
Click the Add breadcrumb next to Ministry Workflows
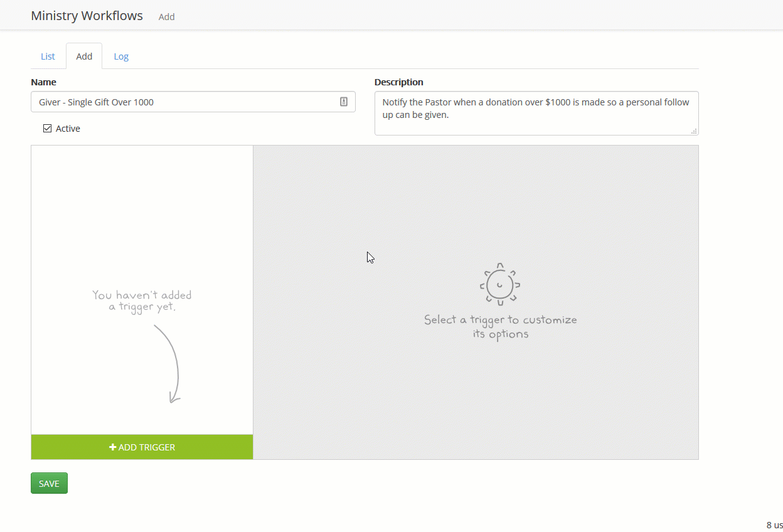tap(166, 17)
